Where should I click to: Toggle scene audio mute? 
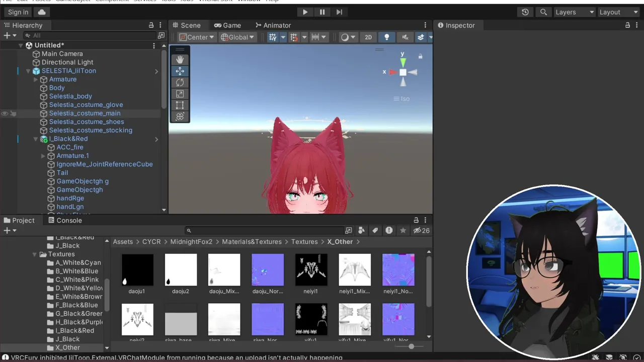pyautogui.click(x=405, y=37)
